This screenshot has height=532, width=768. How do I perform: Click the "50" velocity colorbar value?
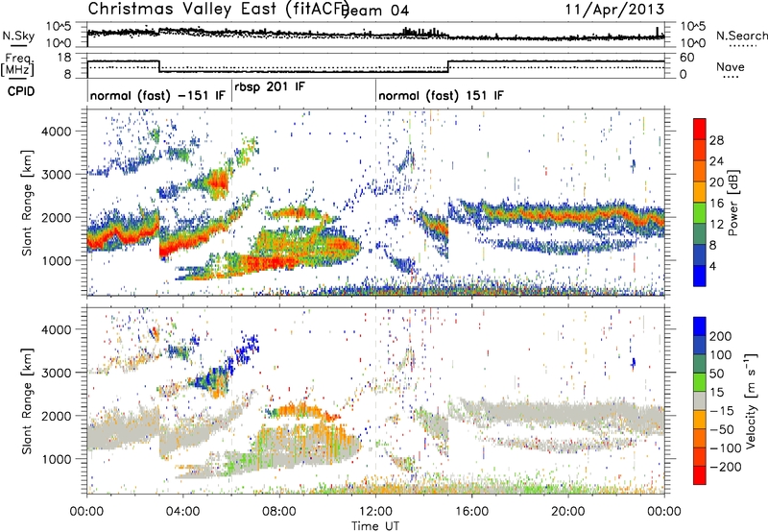pos(716,374)
